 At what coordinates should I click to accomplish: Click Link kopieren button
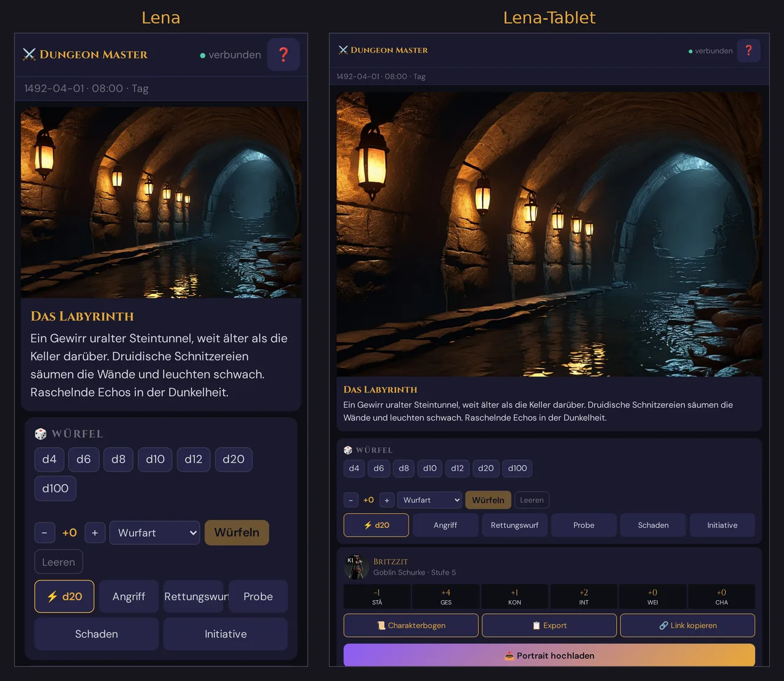688,626
